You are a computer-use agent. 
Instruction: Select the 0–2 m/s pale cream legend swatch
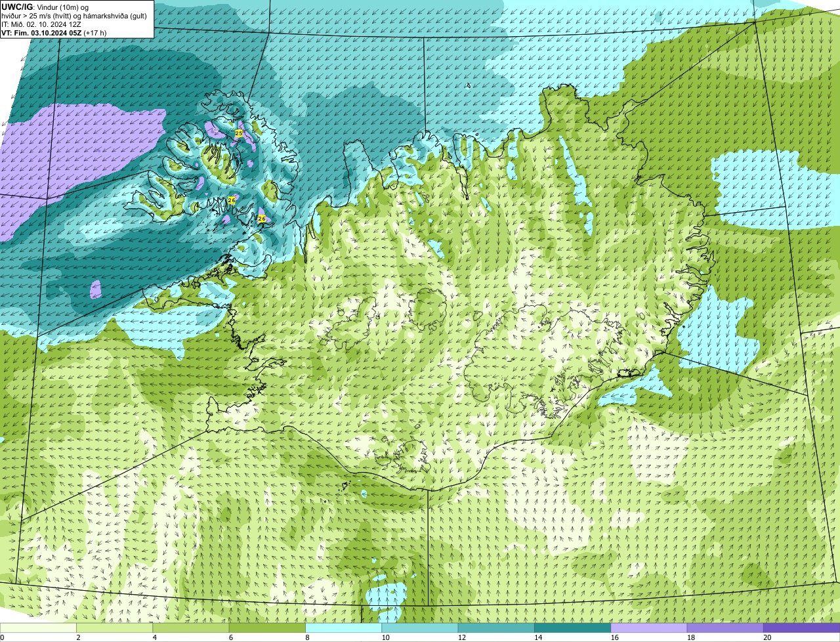(38, 628)
